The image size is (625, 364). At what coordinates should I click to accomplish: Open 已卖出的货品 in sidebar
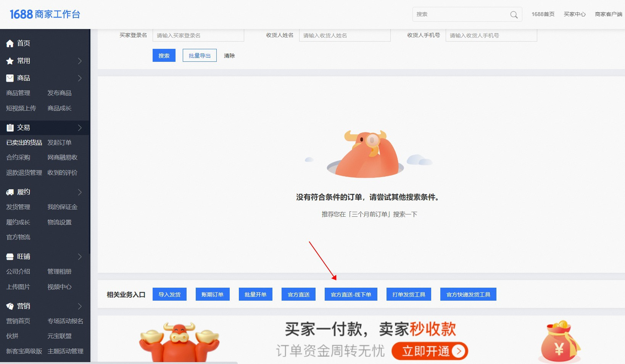click(x=24, y=143)
